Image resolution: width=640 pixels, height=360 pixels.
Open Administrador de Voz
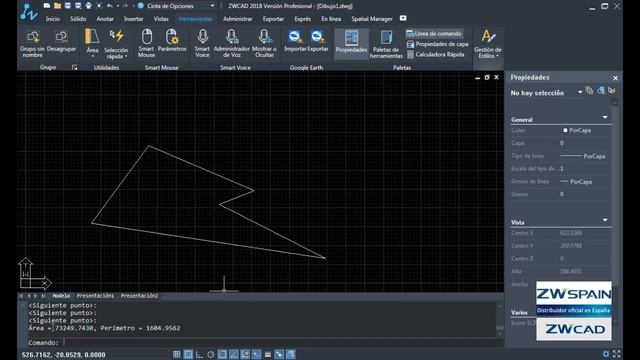231,43
